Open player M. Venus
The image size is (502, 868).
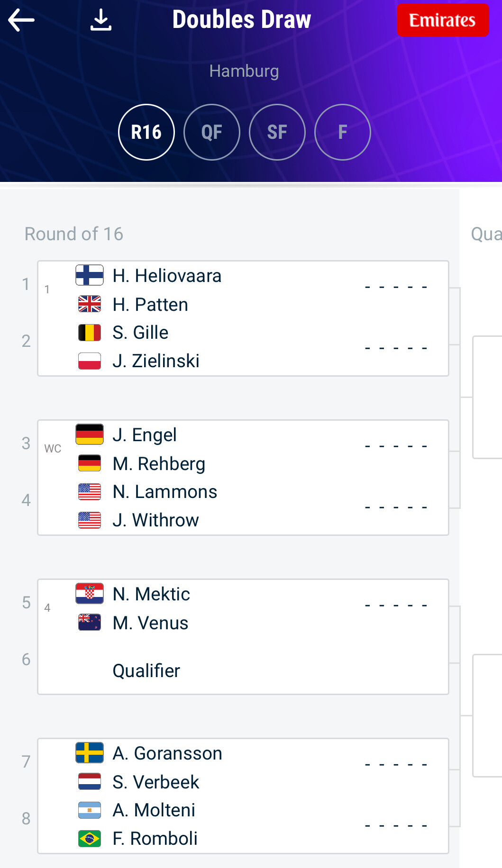coord(150,623)
